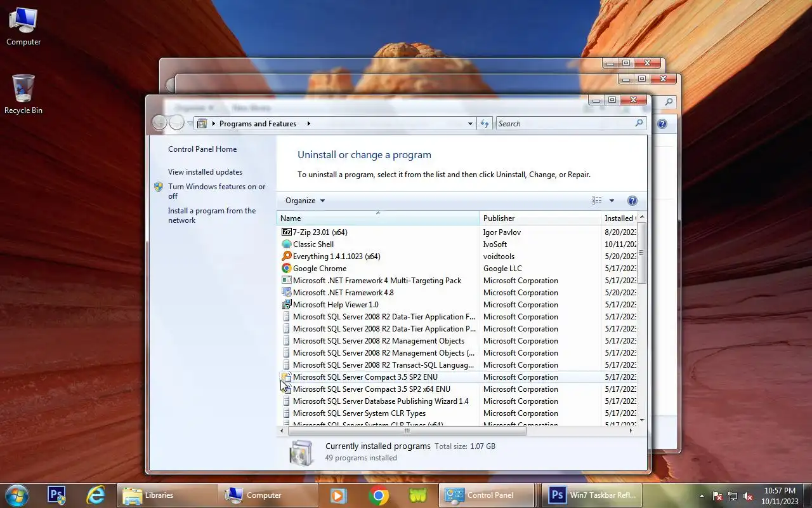This screenshot has width=812, height=508.
Task: Open the Windows Start orb
Action: click(x=17, y=495)
